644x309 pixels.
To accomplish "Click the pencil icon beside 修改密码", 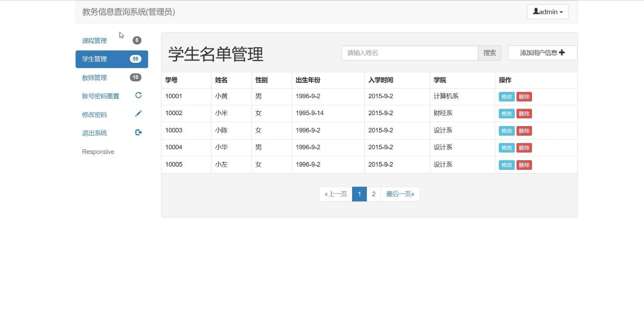I will [138, 113].
